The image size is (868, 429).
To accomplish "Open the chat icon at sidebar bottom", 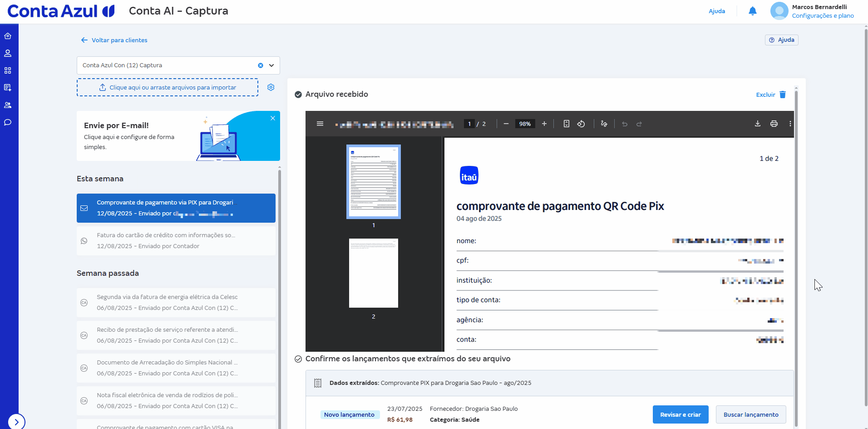I will pyautogui.click(x=8, y=122).
